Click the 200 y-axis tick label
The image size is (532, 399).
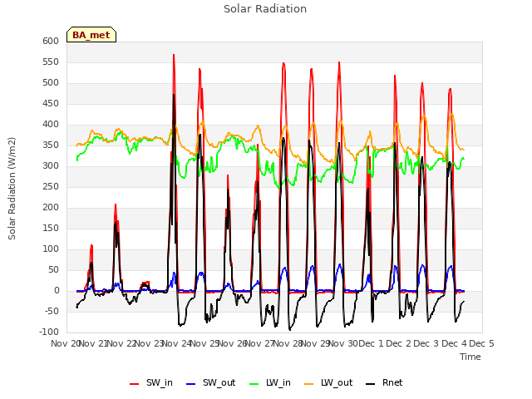tap(51, 207)
